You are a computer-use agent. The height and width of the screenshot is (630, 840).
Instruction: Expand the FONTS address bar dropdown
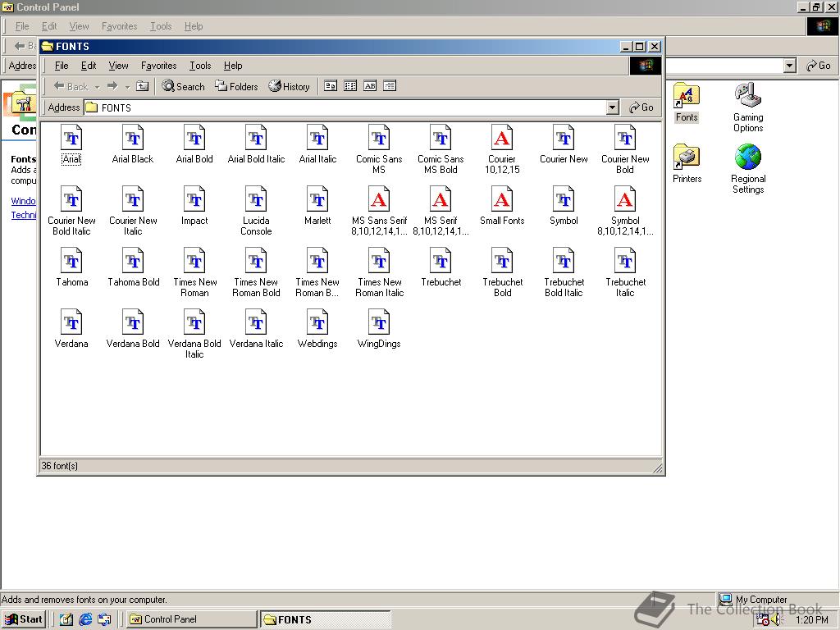tap(612, 107)
